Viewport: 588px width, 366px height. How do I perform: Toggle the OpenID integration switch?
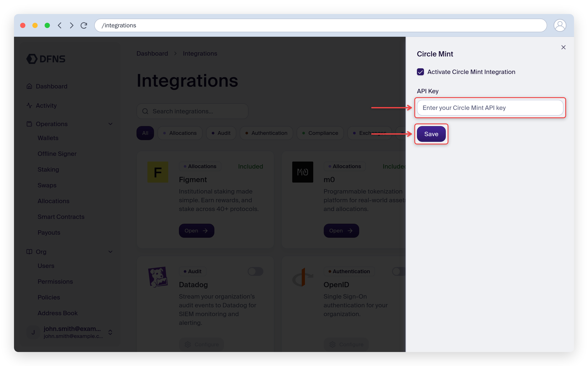point(399,271)
